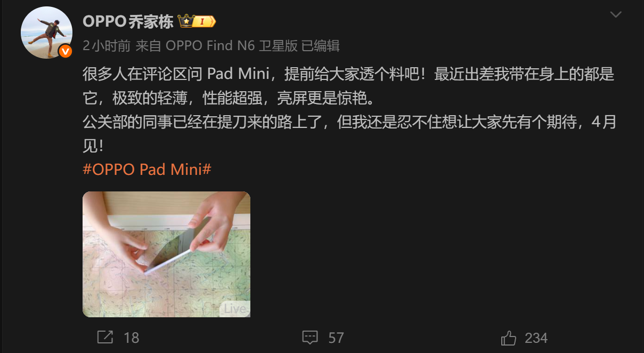Click the comment count 57
This screenshot has height=353, width=644.
click(x=336, y=338)
